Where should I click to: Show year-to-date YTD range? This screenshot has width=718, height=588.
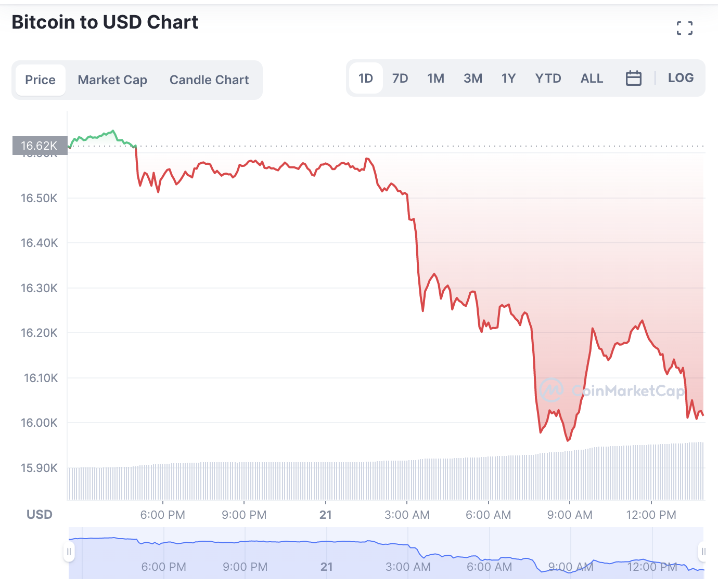click(548, 79)
